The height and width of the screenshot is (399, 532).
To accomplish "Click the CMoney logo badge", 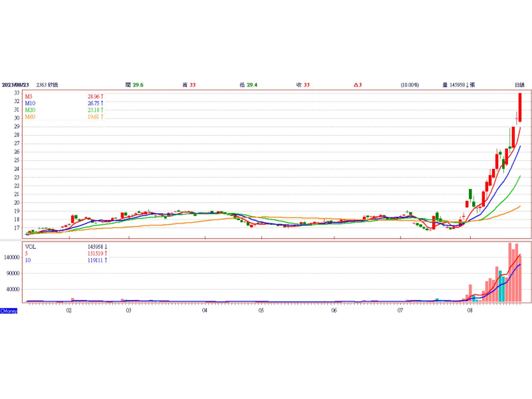I will click(9, 311).
